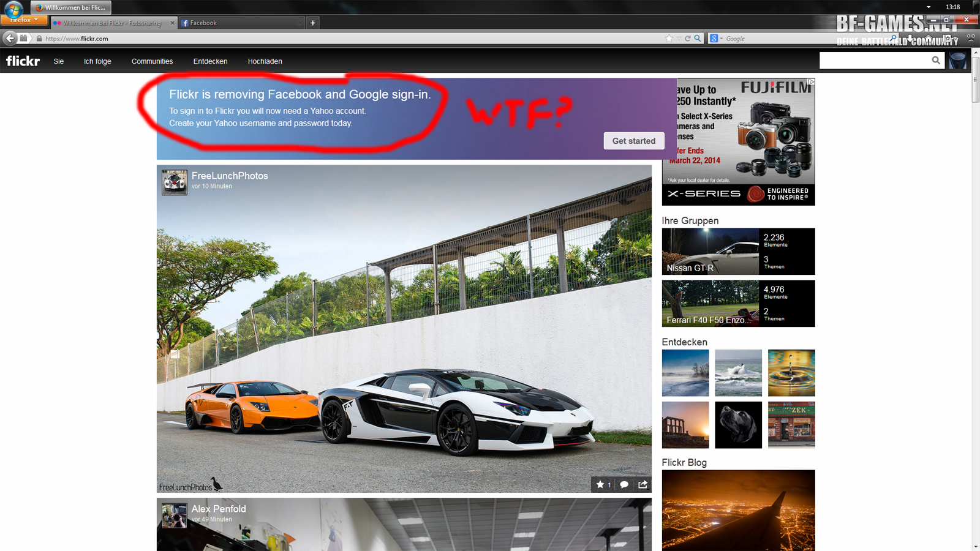
Task: Click '3 Themen' in Nissan GT-R group
Action: pyautogui.click(x=774, y=262)
